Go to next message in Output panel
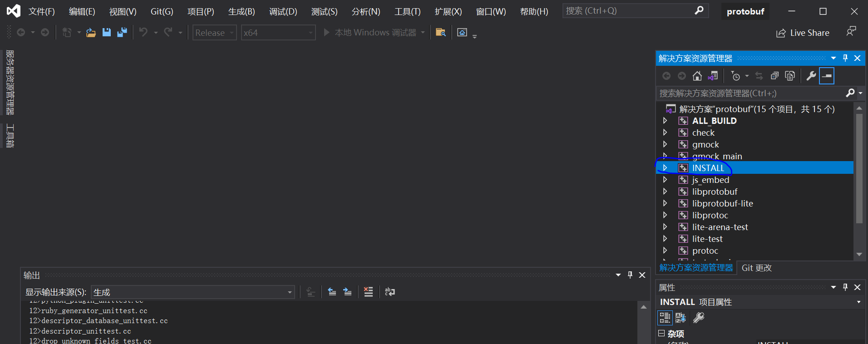This screenshot has width=868, height=344. [x=347, y=292]
